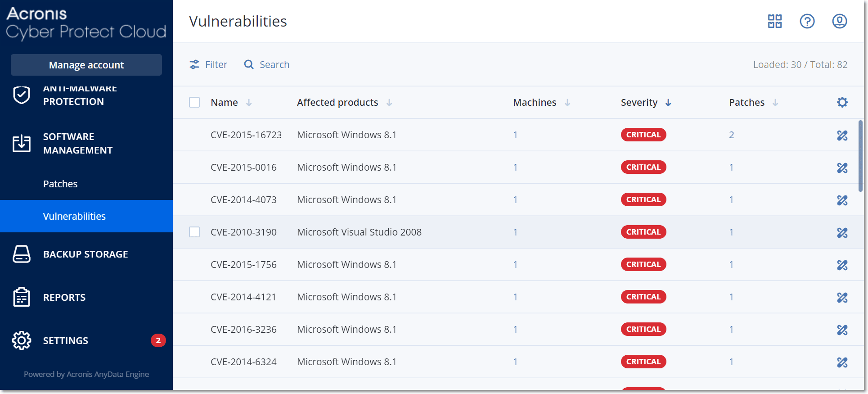Screen dimensions: 868x394
Task: Click patch install icon for CVE-2015-0016
Action: (x=842, y=168)
